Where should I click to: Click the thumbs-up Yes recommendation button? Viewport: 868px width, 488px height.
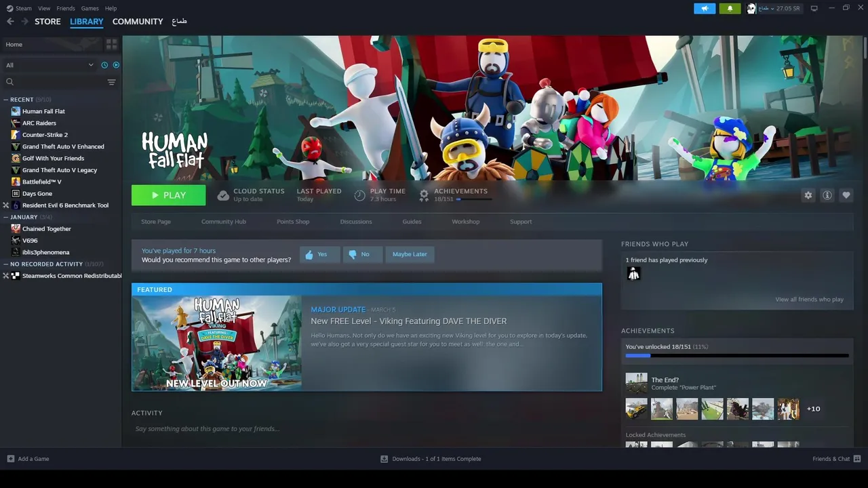[x=319, y=254]
